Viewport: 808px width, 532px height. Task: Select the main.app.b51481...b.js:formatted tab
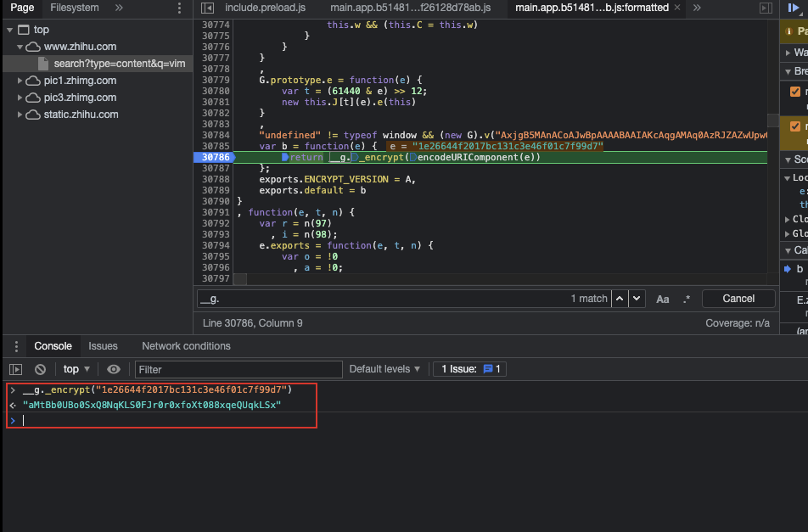pos(592,8)
